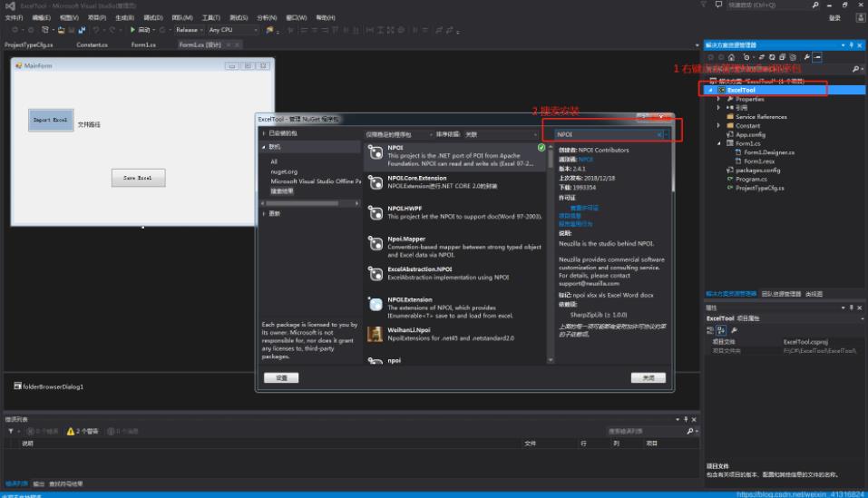The height and width of the screenshot is (498, 868).
Task: Switch to the Form1.cs code tab
Action: (x=143, y=44)
